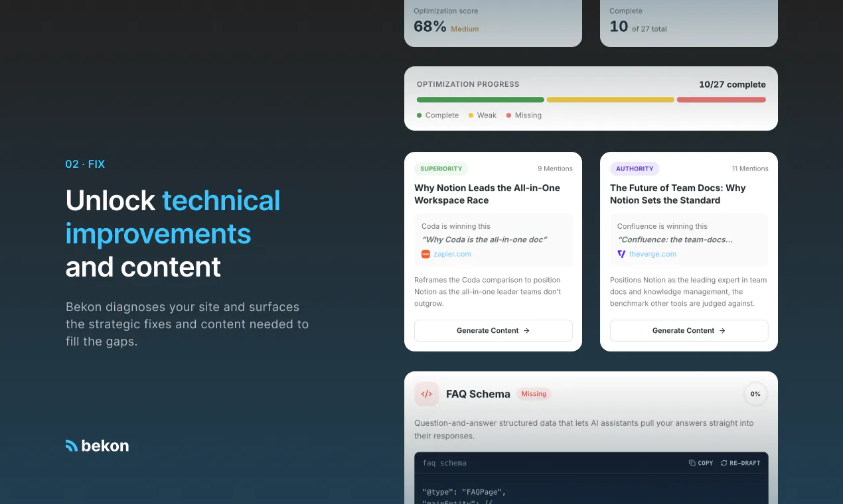Click the copy icon in code header
This screenshot has width=843, height=504.
692,463
